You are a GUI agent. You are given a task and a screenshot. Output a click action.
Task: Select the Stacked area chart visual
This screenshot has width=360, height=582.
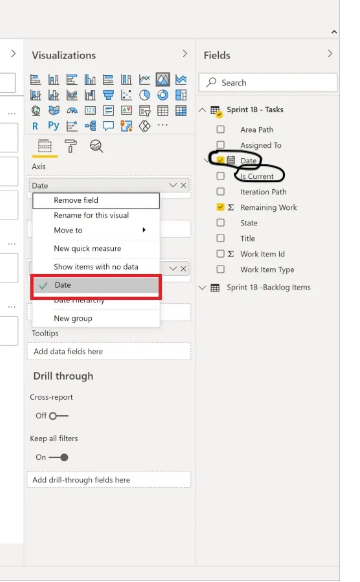tap(181, 79)
